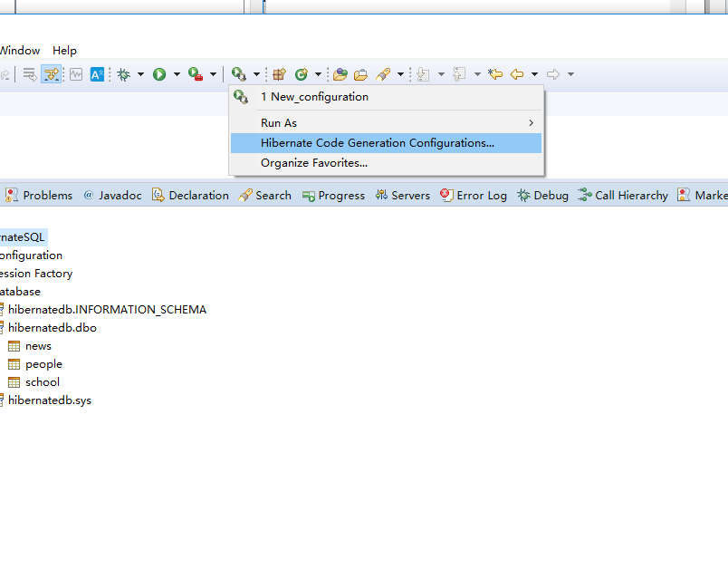Select the people table in tree
Image resolution: width=728 pixels, height=588 pixels.
tap(43, 364)
